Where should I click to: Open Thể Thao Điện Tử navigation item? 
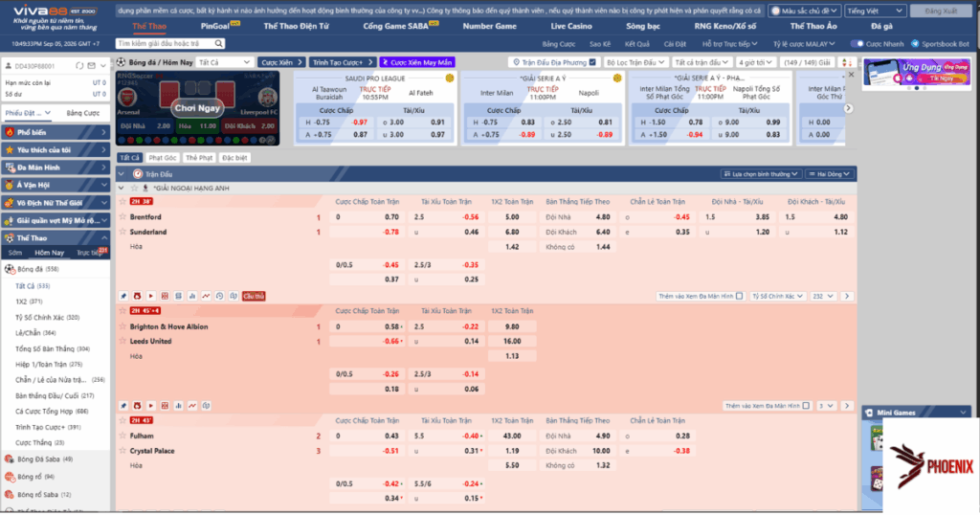296,26
